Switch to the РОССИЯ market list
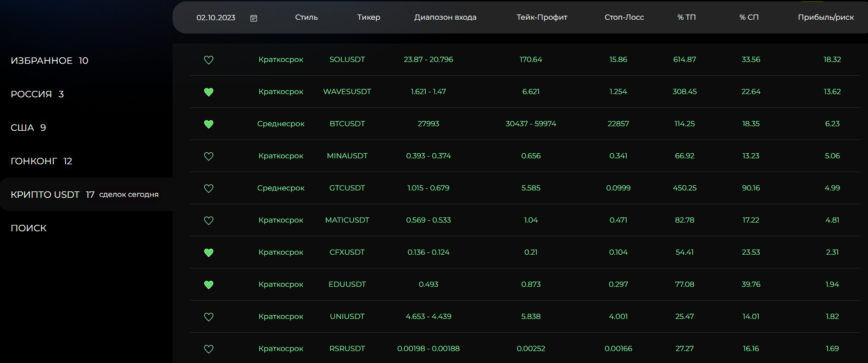This screenshot has width=868, height=363. point(37,94)
